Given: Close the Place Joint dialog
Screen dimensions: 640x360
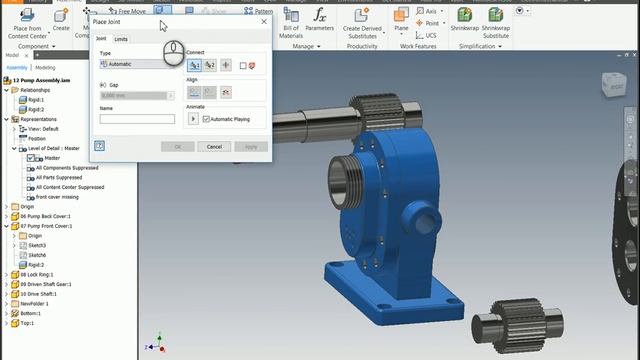Looking at the screenshot, I should (x=264, y=22).
